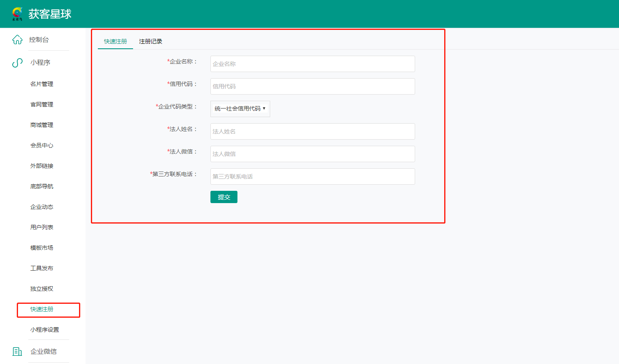Open 企业动态 menu item
Screen dimensions: 619x364
point(42,207)
